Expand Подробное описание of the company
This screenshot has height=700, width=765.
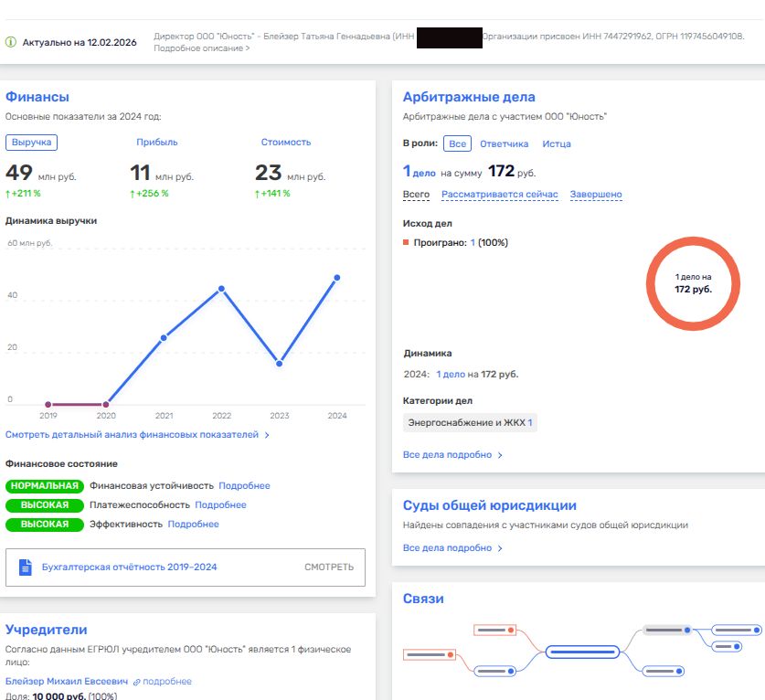(201, 48)
